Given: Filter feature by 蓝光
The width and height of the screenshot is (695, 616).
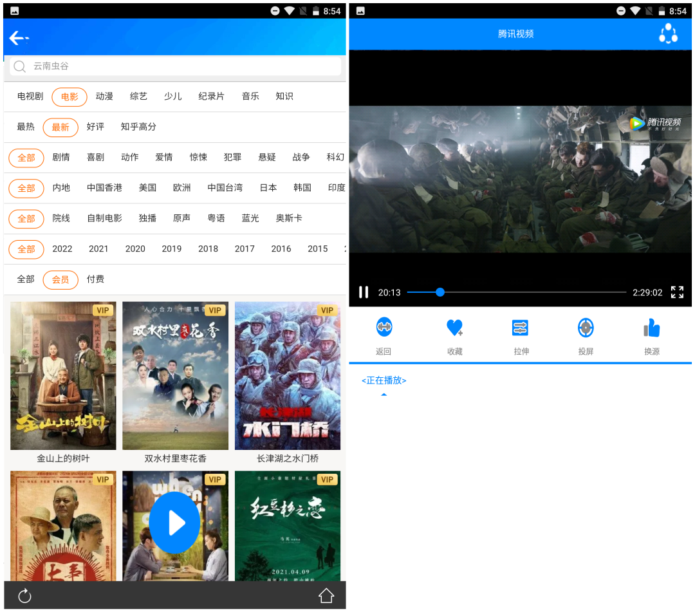Looking at the screenshot, I should tap(250, 218).
